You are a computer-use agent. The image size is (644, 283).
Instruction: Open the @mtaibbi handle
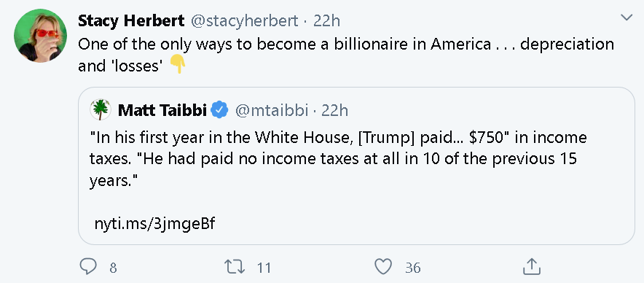click(x=272, y=110)
